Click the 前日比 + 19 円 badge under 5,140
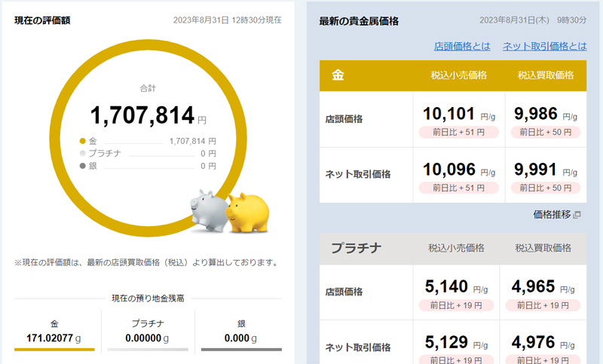The height and width of the screenshot is (364, 603). (x=456, y=305)
